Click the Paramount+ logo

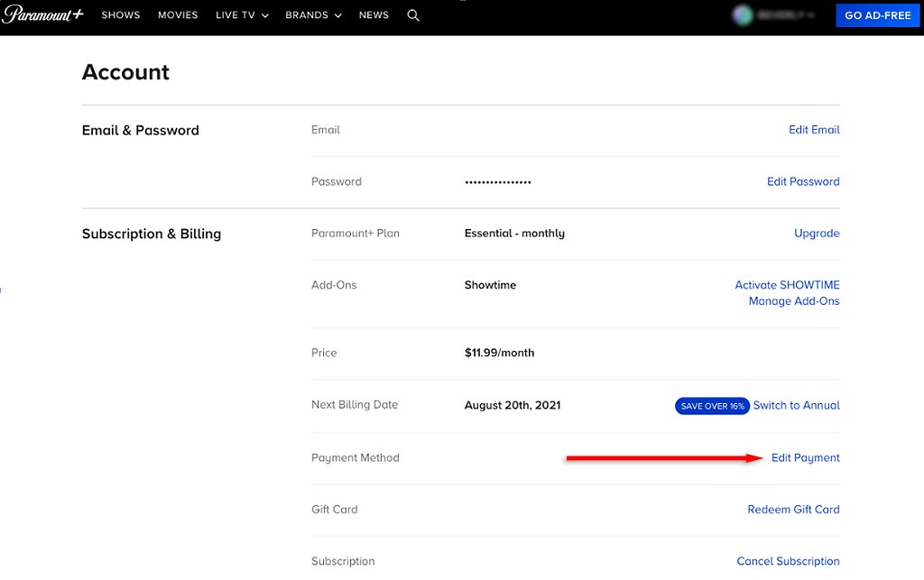click(x=42, y=14)
